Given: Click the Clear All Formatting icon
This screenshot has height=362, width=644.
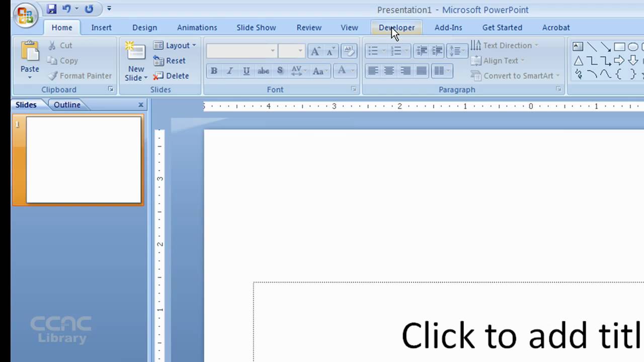Looking at the screenshot, I should pos(349,51).
